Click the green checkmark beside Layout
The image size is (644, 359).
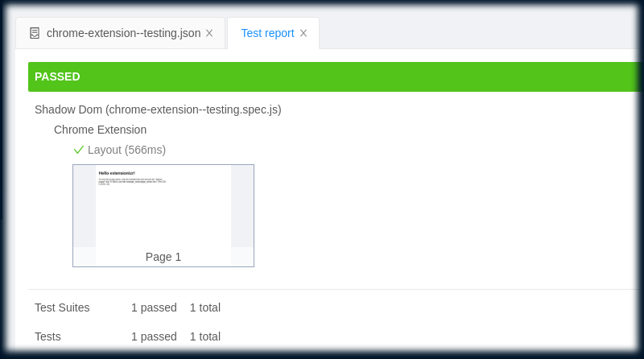pos(78,150)
